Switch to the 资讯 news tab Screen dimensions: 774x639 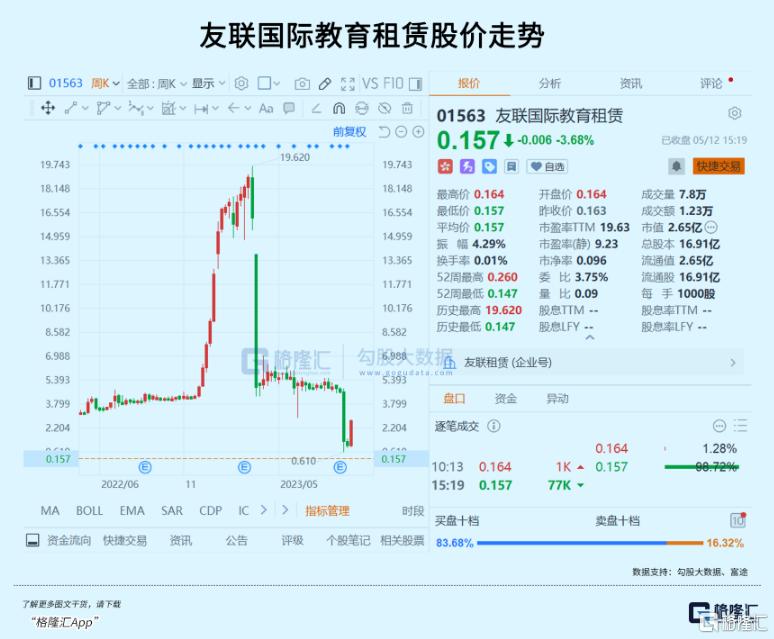point(631,83)
